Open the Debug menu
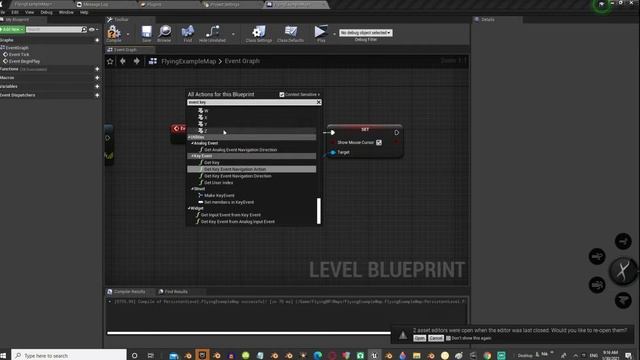Viewport: 640px width, 360px height. (47, 12)
